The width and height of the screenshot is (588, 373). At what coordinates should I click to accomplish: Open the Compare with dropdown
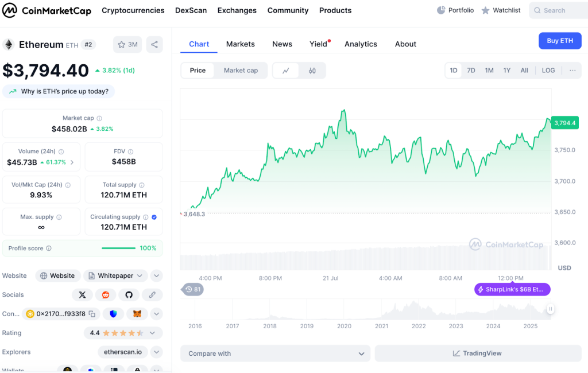click(x=275, y=353)
